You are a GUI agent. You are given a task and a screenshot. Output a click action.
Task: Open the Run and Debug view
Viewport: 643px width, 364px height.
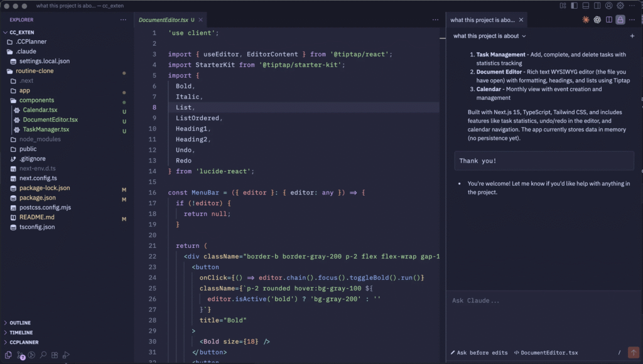pyautogui.click(x=66, y=355)
